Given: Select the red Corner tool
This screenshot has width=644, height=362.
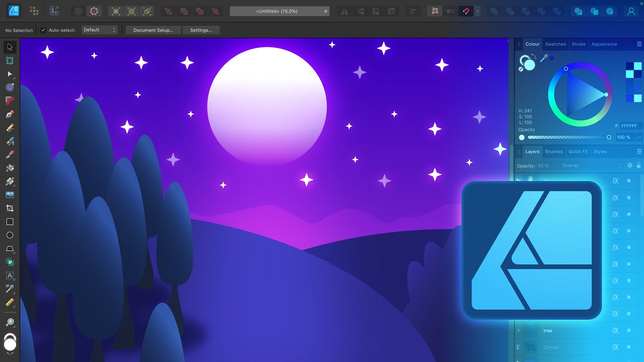Looking at the screenshot, I should click(x=10, y=101).
